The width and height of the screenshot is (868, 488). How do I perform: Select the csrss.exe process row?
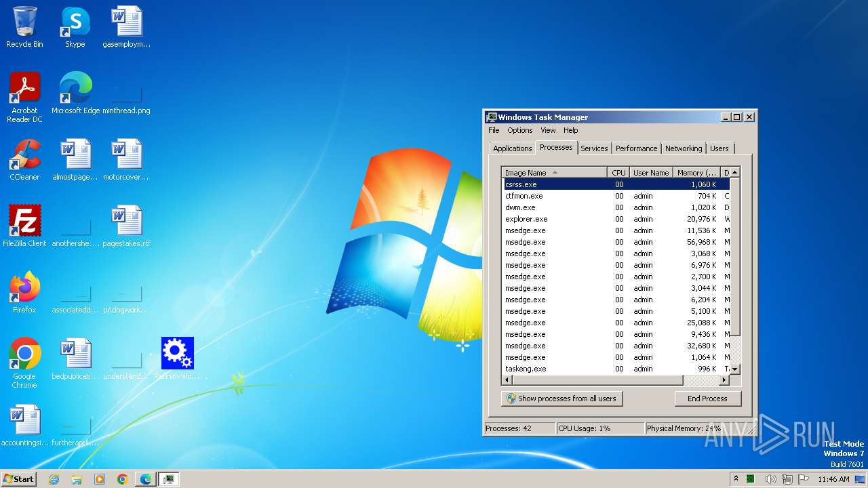(x=616, y=184)
